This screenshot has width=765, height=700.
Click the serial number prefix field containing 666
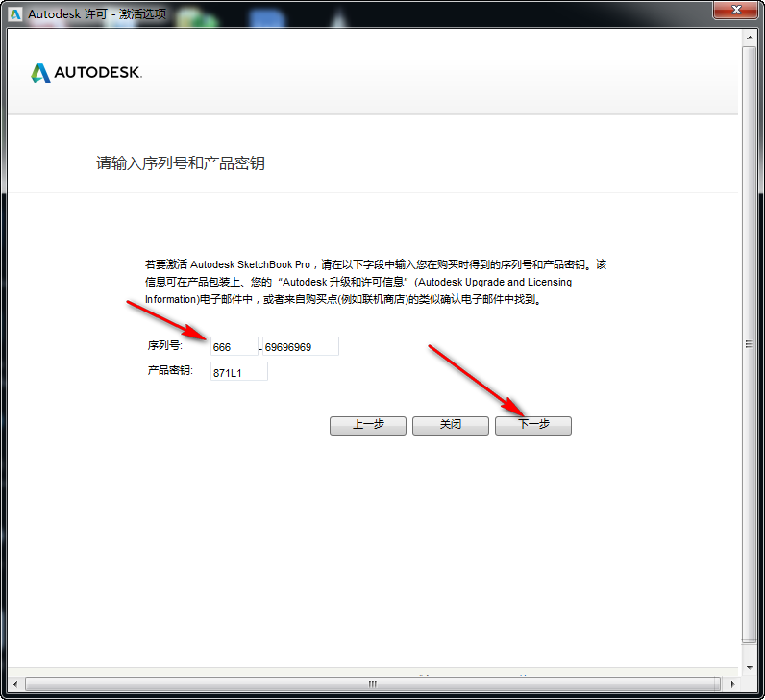coord(234,346)
